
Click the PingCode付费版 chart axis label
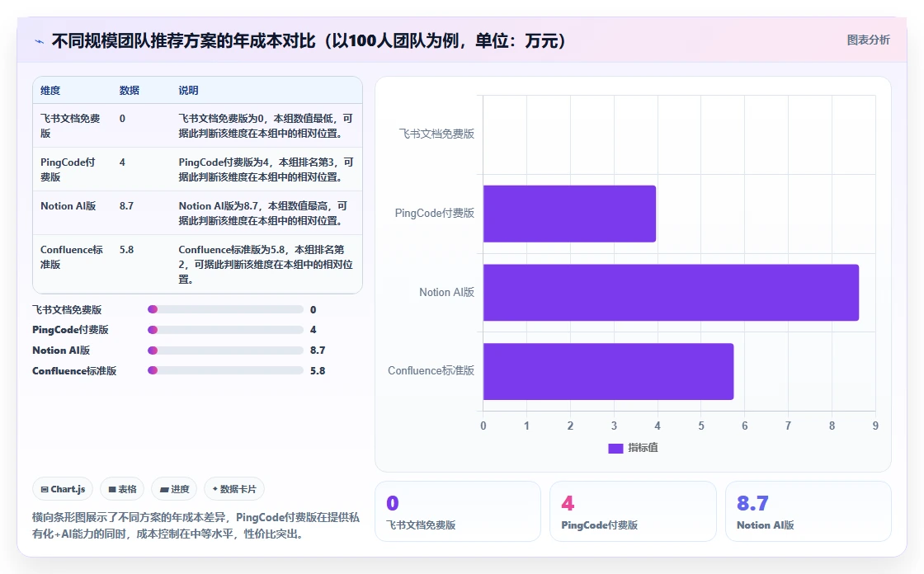pyautogui.click(x=434, y=213)
